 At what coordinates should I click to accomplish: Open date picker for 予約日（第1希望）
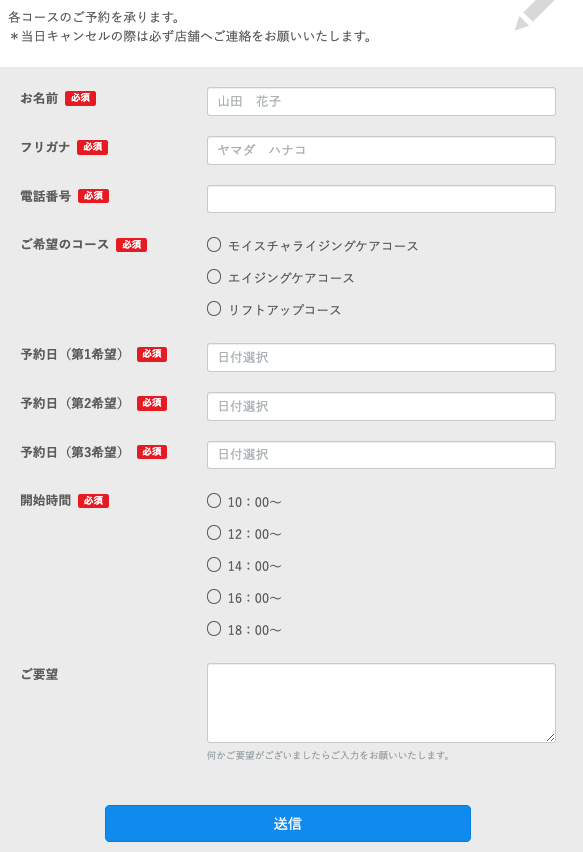[x=381, y=358]
